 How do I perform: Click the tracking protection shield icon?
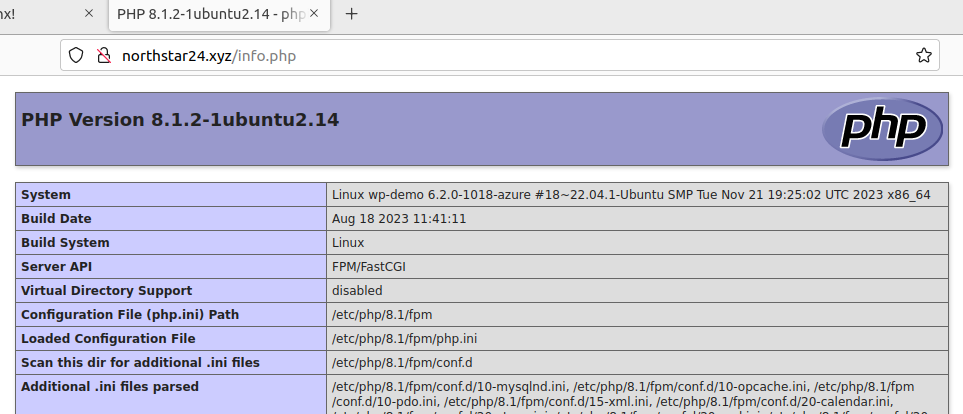pyautogui.click(x=76, y=56)
